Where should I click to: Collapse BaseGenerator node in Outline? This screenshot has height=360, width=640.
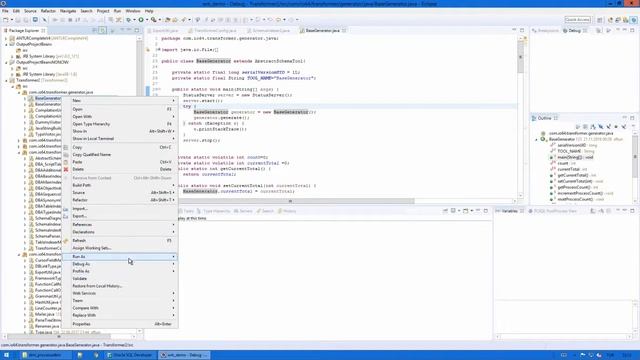(537, 139)
